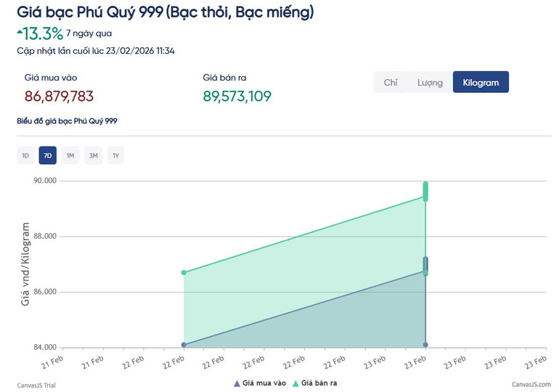Click the sell price 89,573,109
The width and height of the screenshot is (559, 392).
[237, 97]
